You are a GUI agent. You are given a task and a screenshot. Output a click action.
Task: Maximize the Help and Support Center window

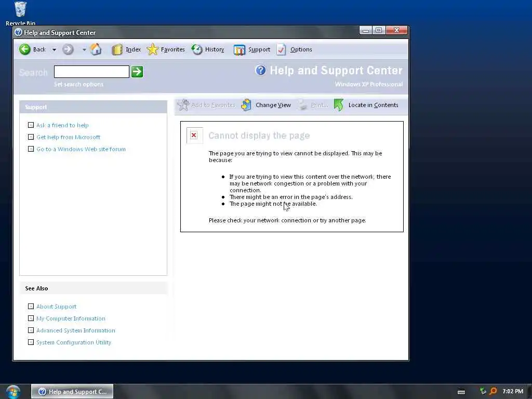click(379, 31)
